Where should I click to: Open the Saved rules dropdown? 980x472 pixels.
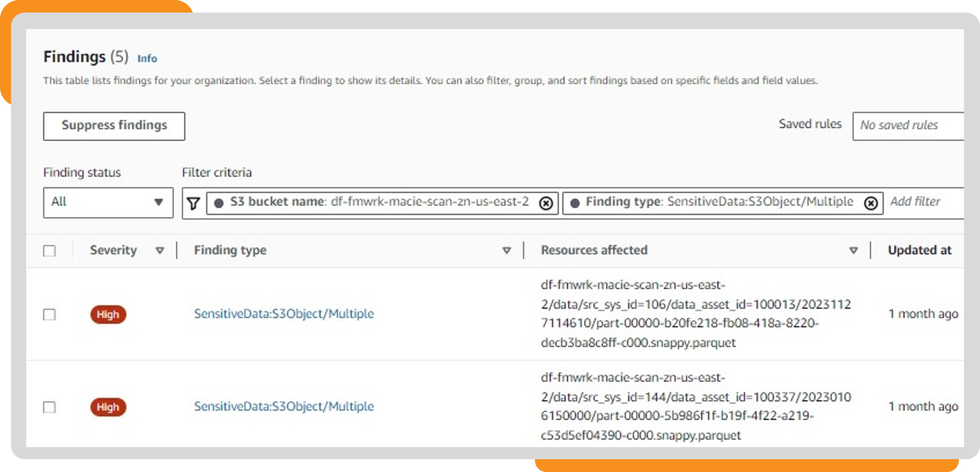click(x=908, y=126)
